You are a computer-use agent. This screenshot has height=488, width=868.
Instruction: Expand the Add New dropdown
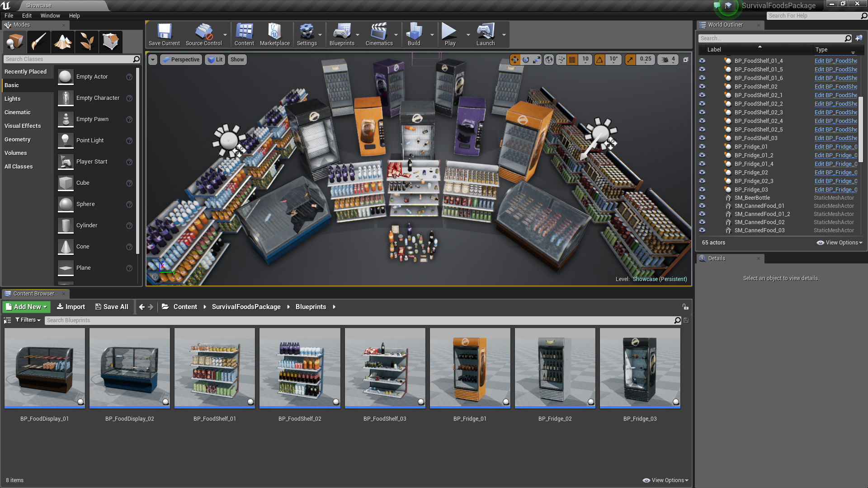(x=27, y=307)
